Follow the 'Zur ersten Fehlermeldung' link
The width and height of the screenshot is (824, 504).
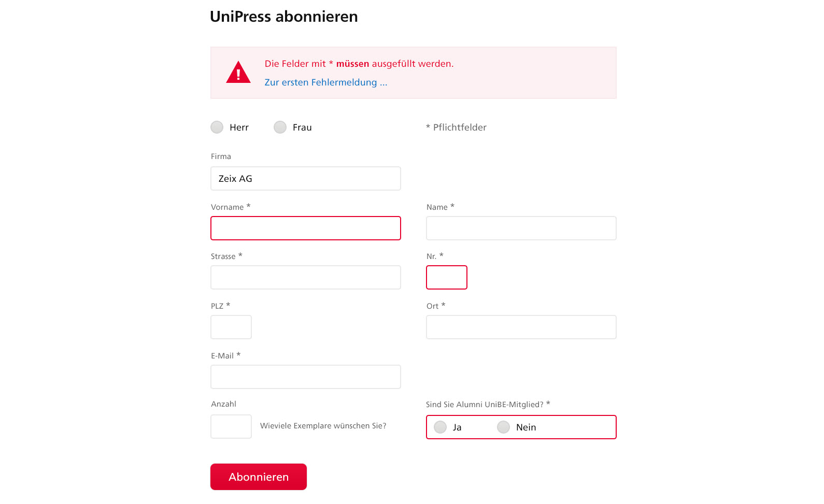click(325, 82)
